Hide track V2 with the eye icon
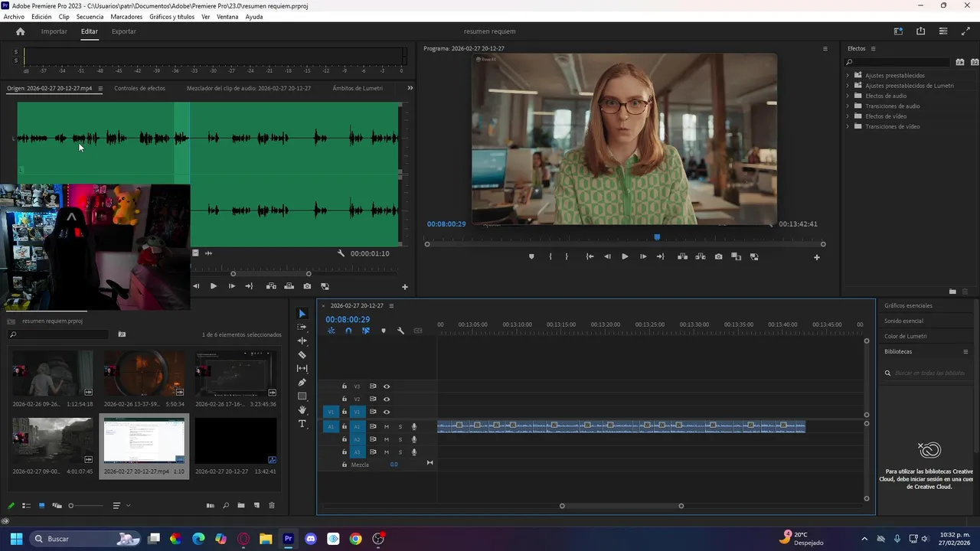The image size is (980, 551). (x=387, y=399)
